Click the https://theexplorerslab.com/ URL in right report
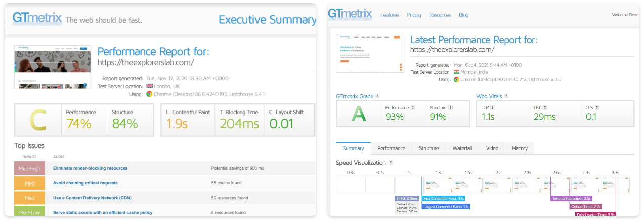The height and width of the screenshot is (222, 644). [x=452, y=50]
